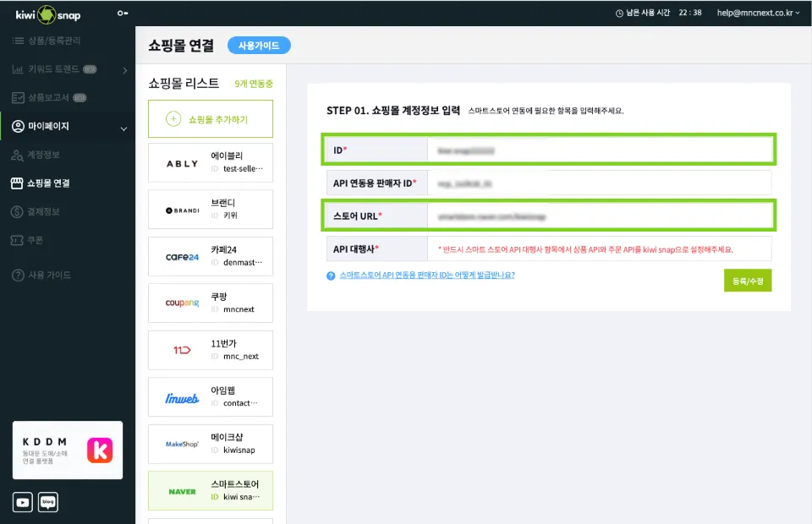Click the 9개 연동중 status text
Image resolution: width=812 pixels, height=524 pixels.
click(254, 84)
